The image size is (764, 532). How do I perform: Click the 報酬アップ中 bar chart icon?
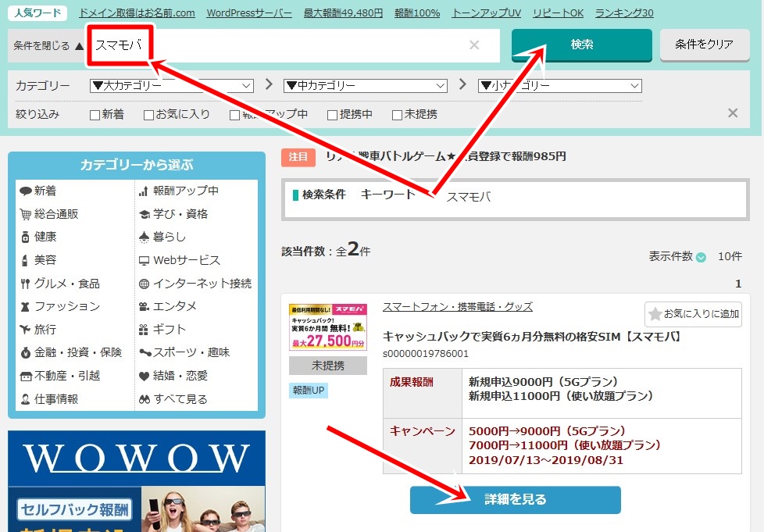(x=143, y=191)
